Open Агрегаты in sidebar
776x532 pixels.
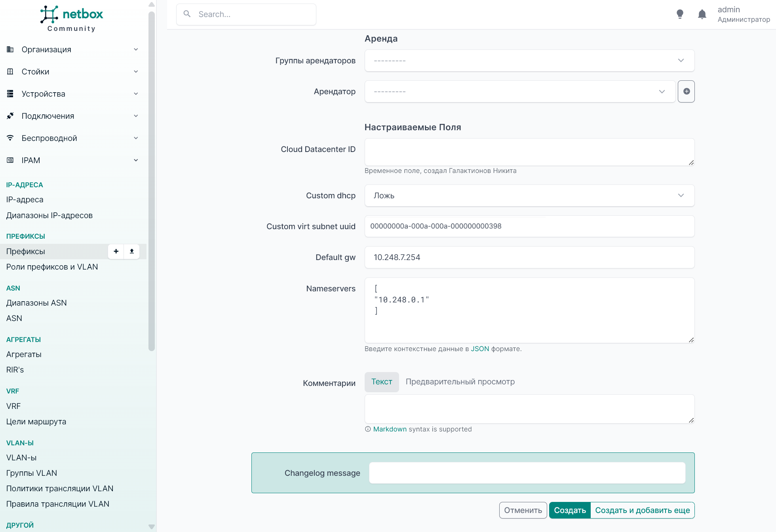point(24,354)
